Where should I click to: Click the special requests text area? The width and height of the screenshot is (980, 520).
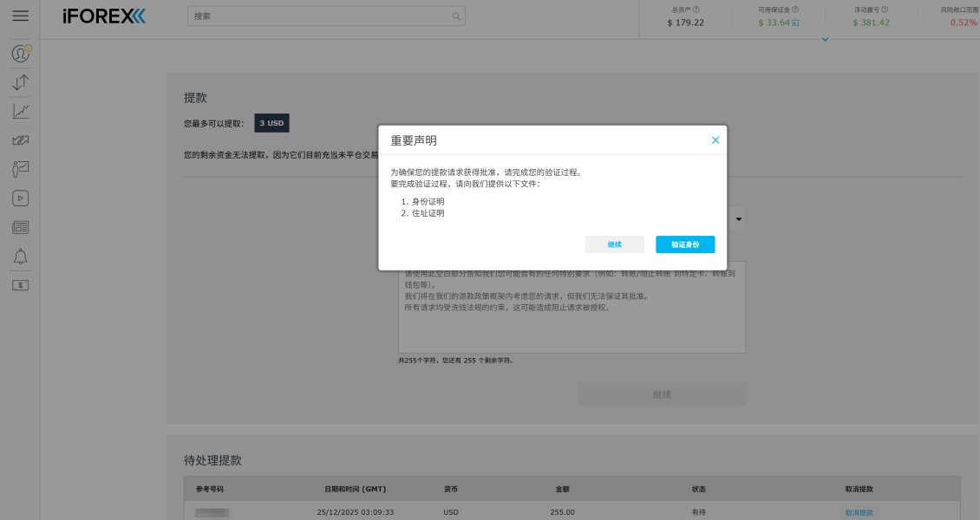tap(572, 307)
